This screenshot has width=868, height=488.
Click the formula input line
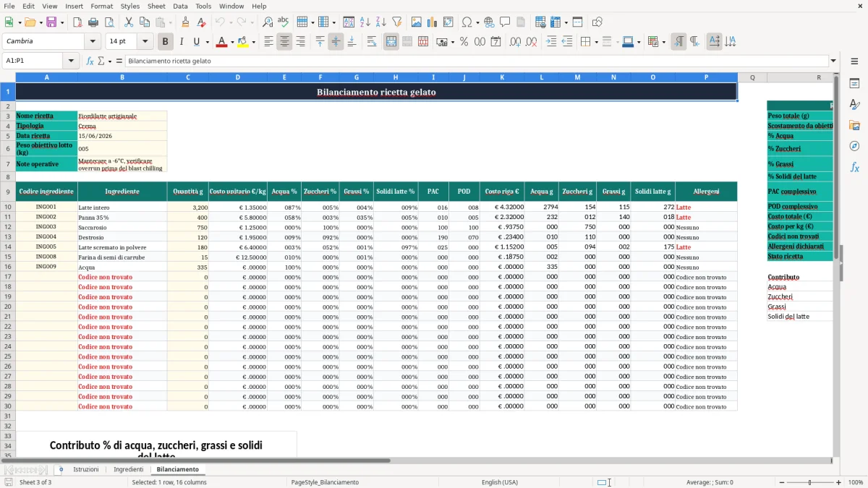[476, 61]
